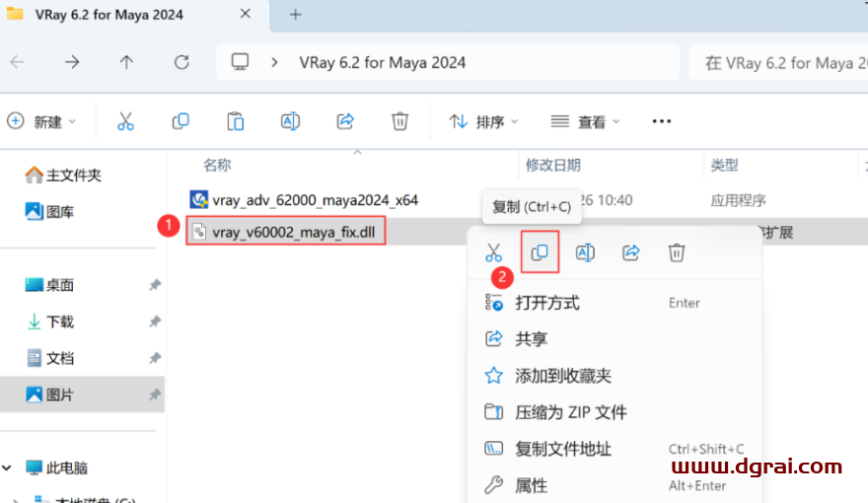This screenshot has width=868, height=503.
Task: Collapse the 此电脑 tree node
Action: [x=7, y=468]
